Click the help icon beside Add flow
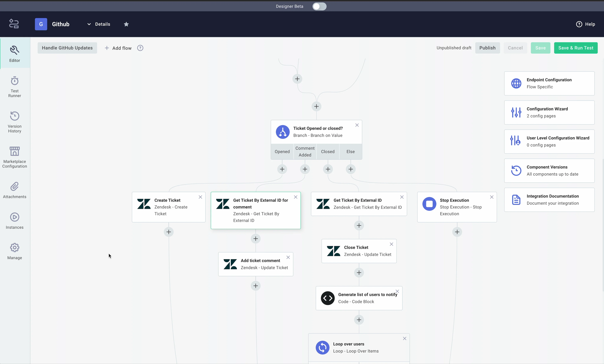This screenshot has height=364, width=604. 140,48
